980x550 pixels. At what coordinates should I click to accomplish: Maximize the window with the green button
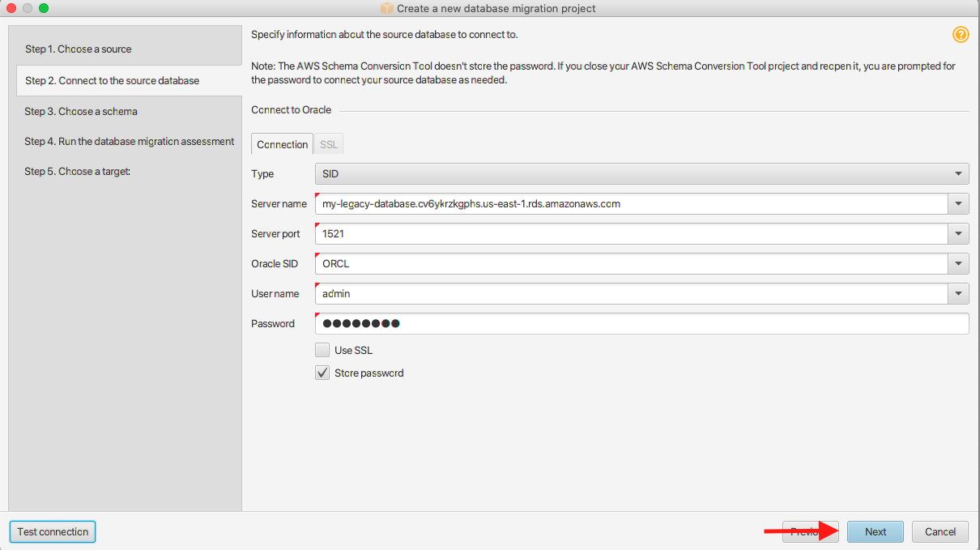[44, 8]
